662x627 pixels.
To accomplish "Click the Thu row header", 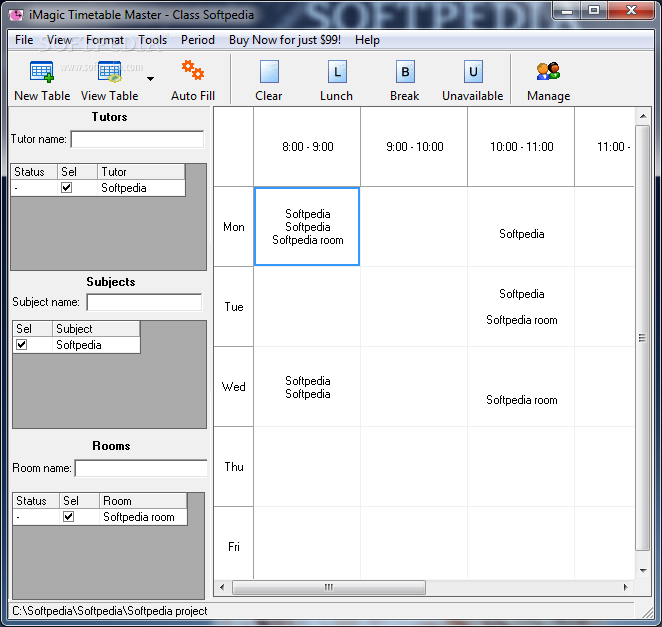I will pos(233,467).
